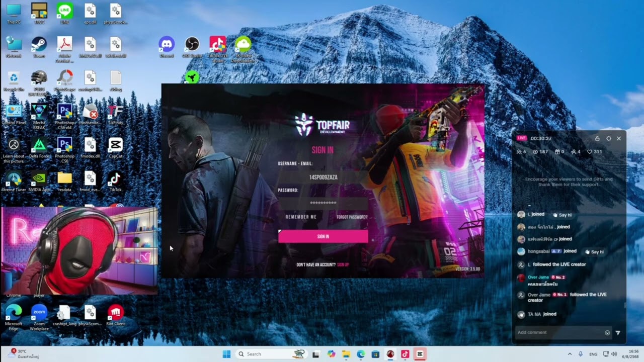
Task: Click the Sign Up link
Action: (x=343, y=264)
